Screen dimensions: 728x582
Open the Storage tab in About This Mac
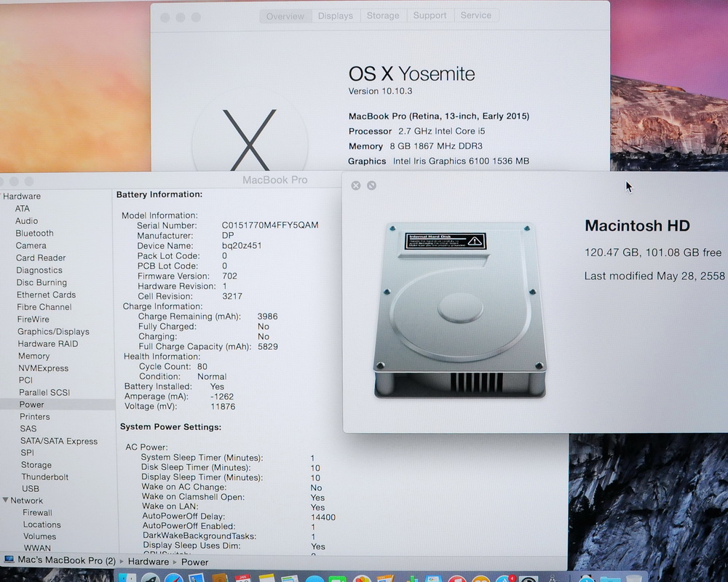tap(383, 16)
